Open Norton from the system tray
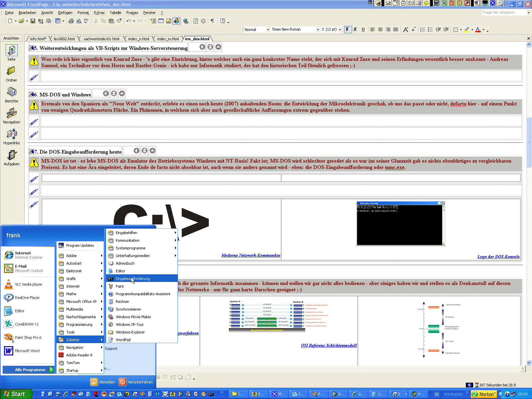The width and height of the screenshot is (532, 399). pyautogui.click(x=483, y=394)
